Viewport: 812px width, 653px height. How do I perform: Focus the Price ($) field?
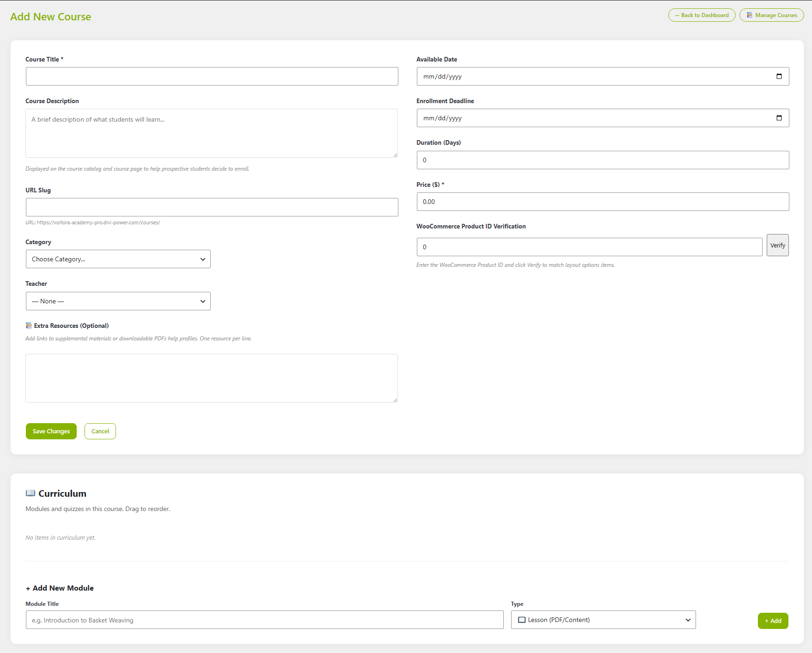[x=603, y=202]
